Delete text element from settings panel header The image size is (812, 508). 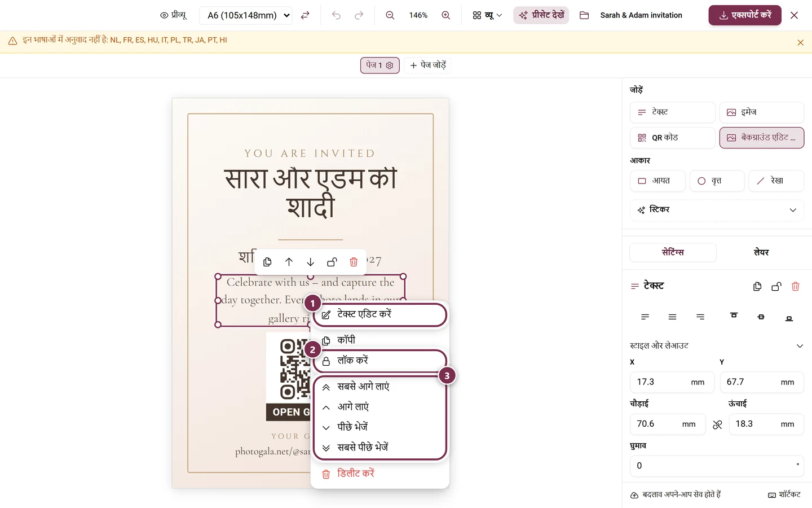795,286
